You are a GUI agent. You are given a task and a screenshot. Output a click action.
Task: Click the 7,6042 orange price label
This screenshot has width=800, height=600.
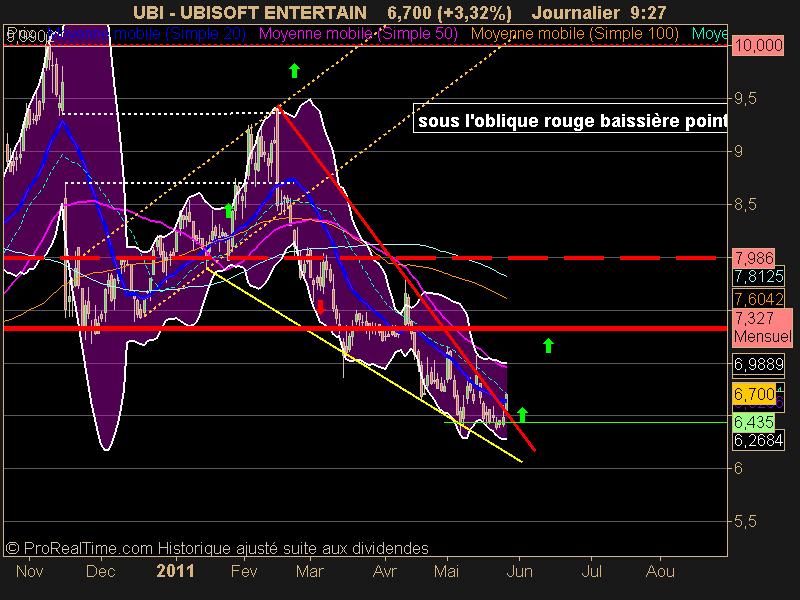(758, 299)
